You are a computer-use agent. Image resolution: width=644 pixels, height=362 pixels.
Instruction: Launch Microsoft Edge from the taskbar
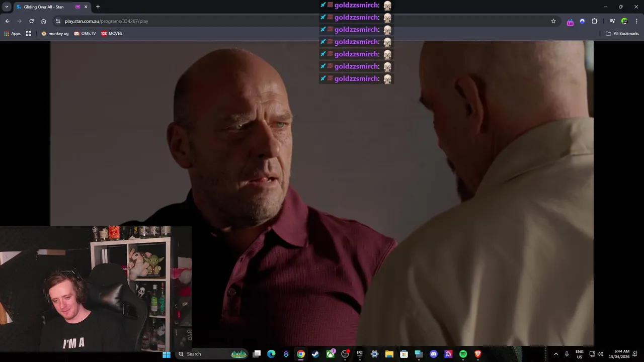coord(271,354)
